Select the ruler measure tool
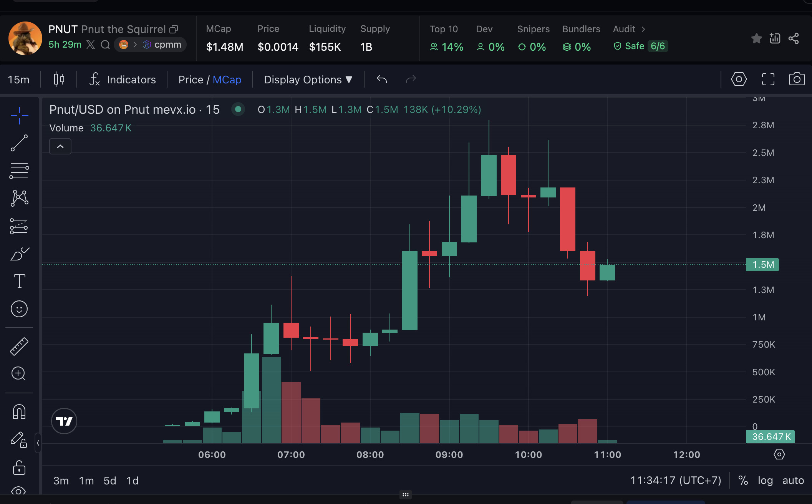 tap(19, 346)
